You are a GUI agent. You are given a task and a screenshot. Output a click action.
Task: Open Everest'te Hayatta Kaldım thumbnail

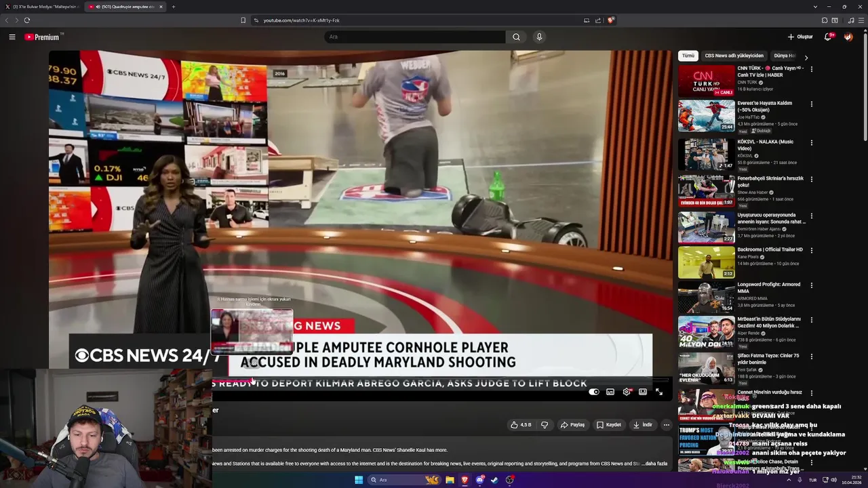tap(706, 116)
